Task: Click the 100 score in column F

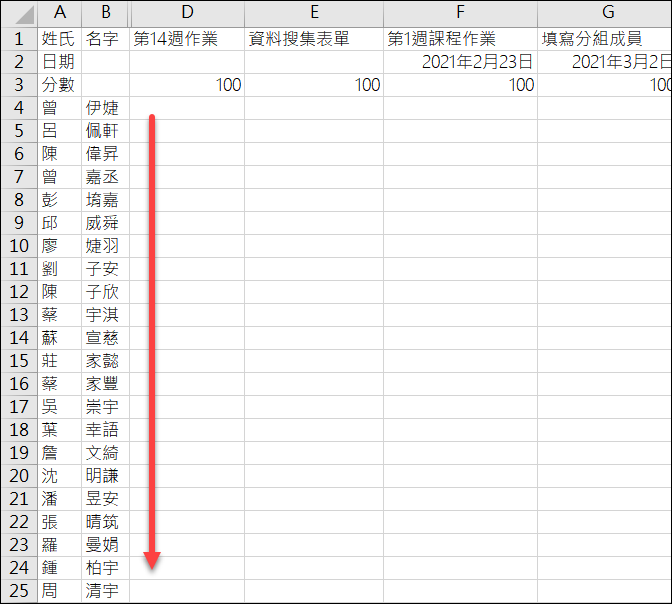Action: (460, 85)
